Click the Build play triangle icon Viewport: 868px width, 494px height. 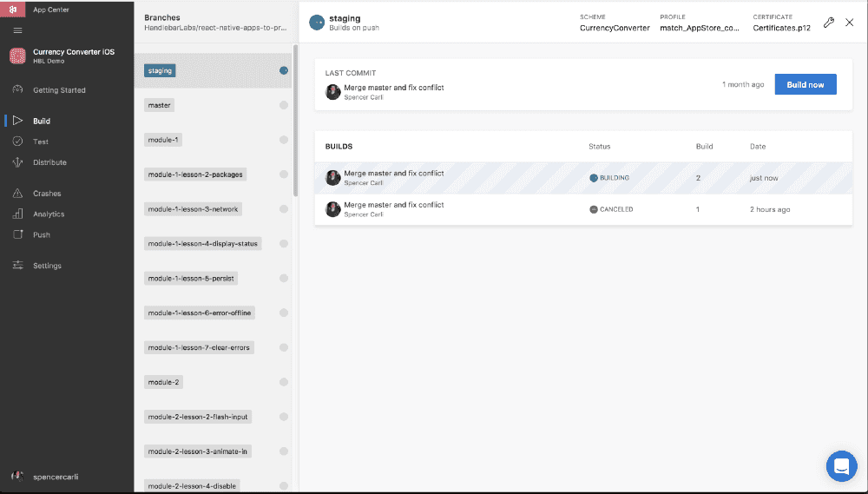17,120
